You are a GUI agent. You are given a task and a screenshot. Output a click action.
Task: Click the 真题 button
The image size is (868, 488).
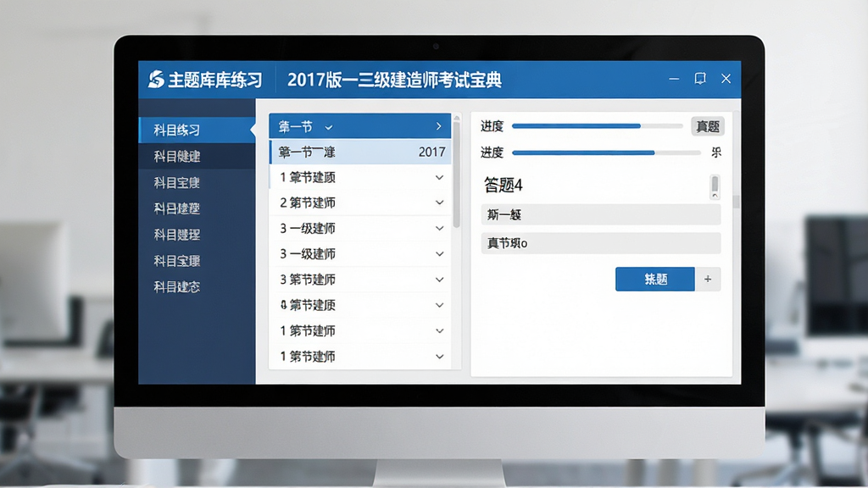(x=708, y=127)
